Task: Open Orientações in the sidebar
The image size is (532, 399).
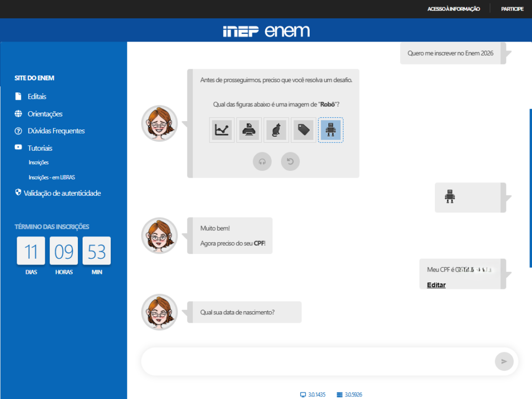Action: (x=45, y=114)
